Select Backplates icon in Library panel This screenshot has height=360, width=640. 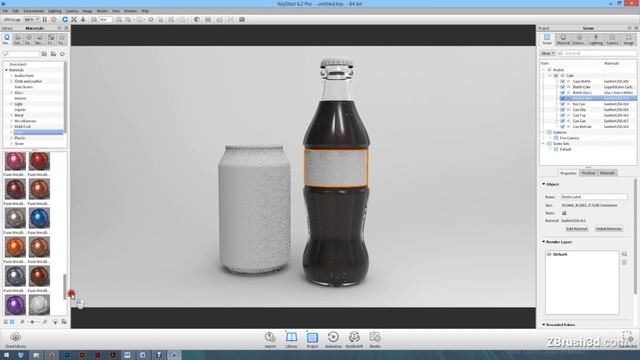(39, 39)
